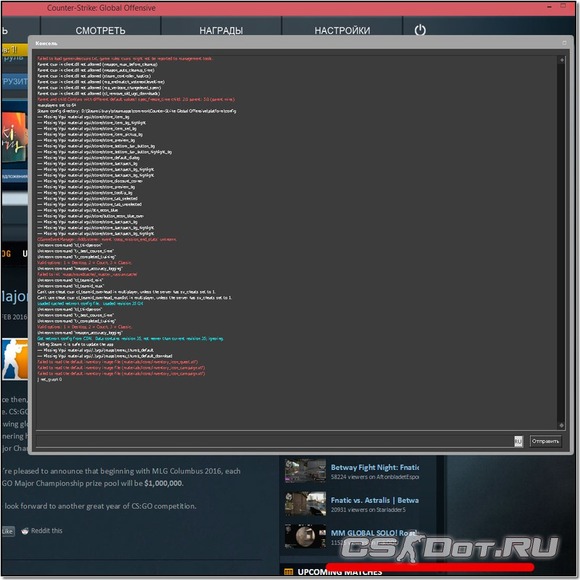Click the Reddit this link

pyautogui.click(x=47, y=531)
